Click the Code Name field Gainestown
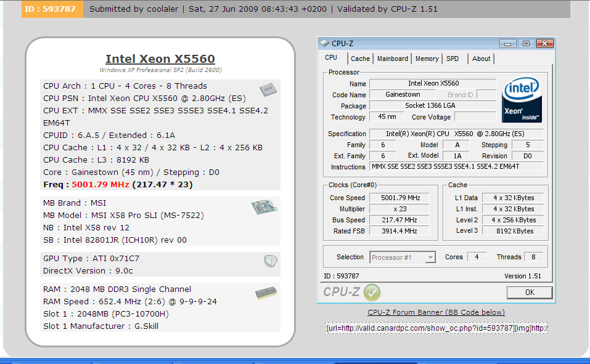This screenshot has width=590, height=364. tap(403, 94)
